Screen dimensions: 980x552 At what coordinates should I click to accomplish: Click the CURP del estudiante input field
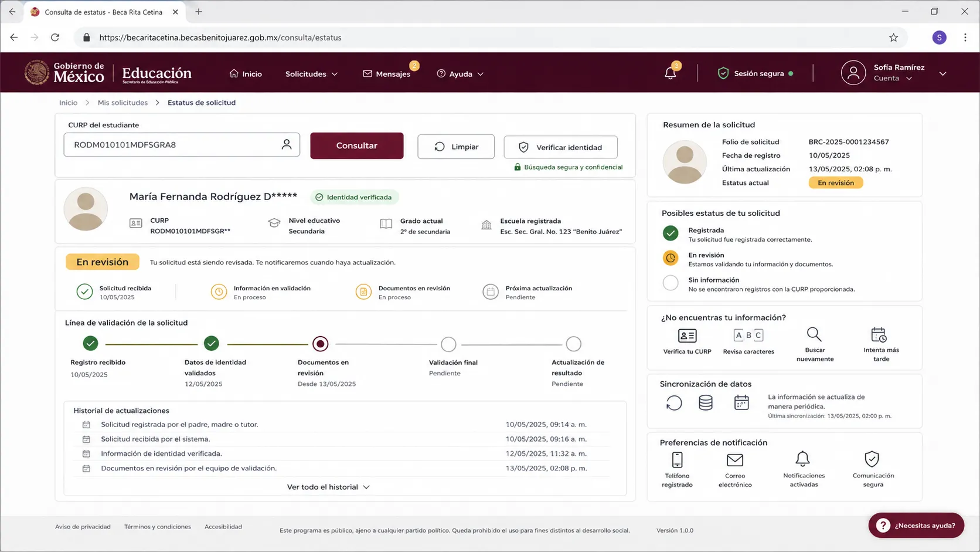(x=182, y=145)
